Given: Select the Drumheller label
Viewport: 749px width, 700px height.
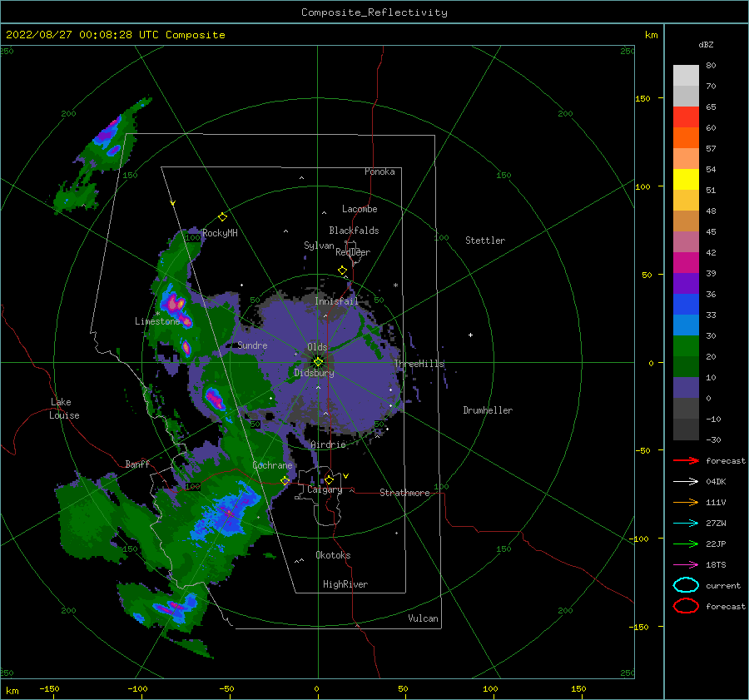Looking at the screenshot, I should click(x=488, y=410).
